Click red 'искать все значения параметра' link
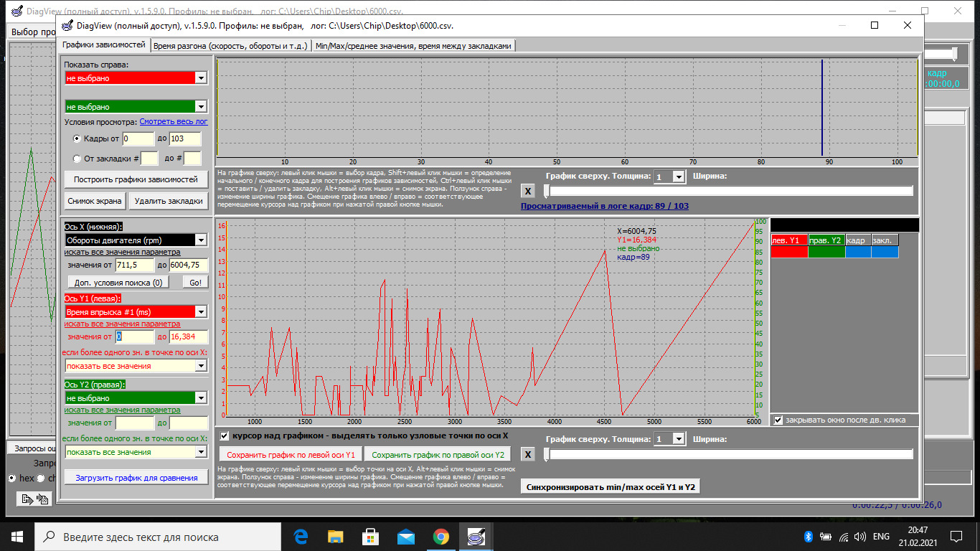980x551 pixels. pos(122,324)
